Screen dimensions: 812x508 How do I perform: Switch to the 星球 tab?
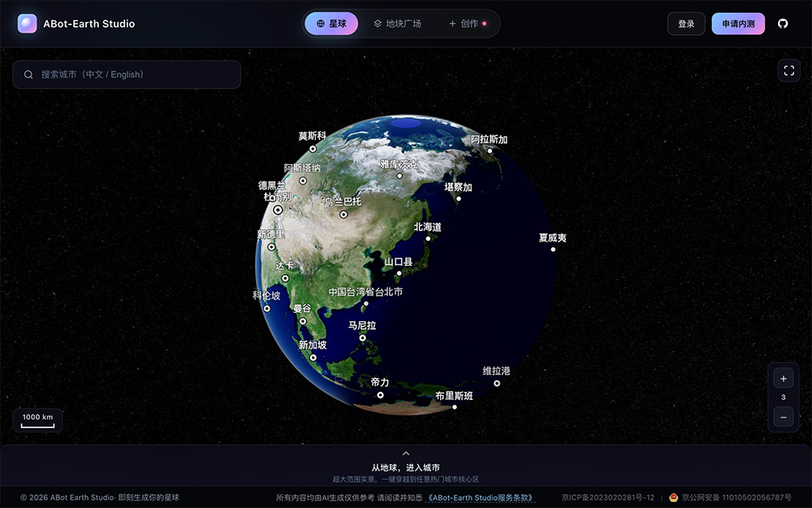click(x=331, y=24)
